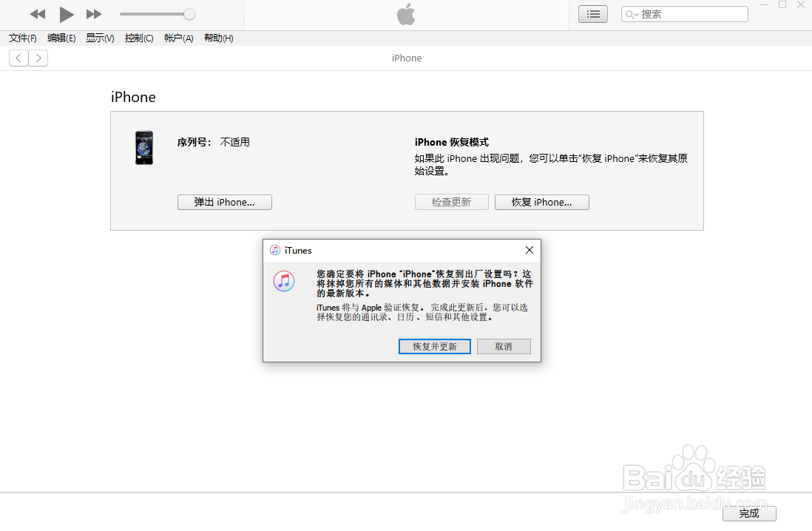Image resolution: width=812 pixels, height=531 pixels.
Task: Click the Play button
Action: pos(66,13)
